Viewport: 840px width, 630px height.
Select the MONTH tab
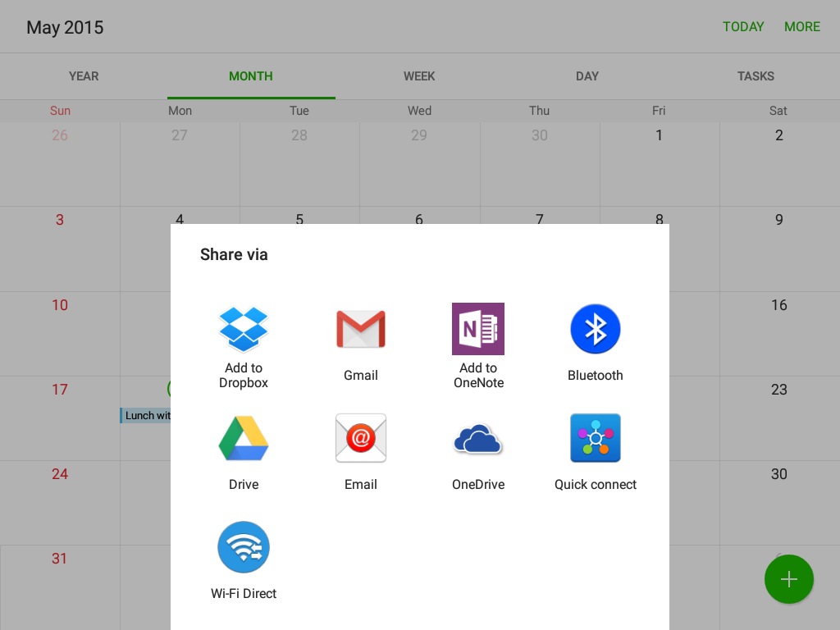(251, 76)
